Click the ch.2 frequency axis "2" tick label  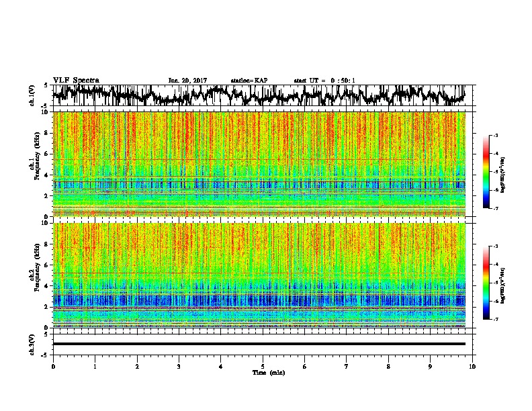47,307
